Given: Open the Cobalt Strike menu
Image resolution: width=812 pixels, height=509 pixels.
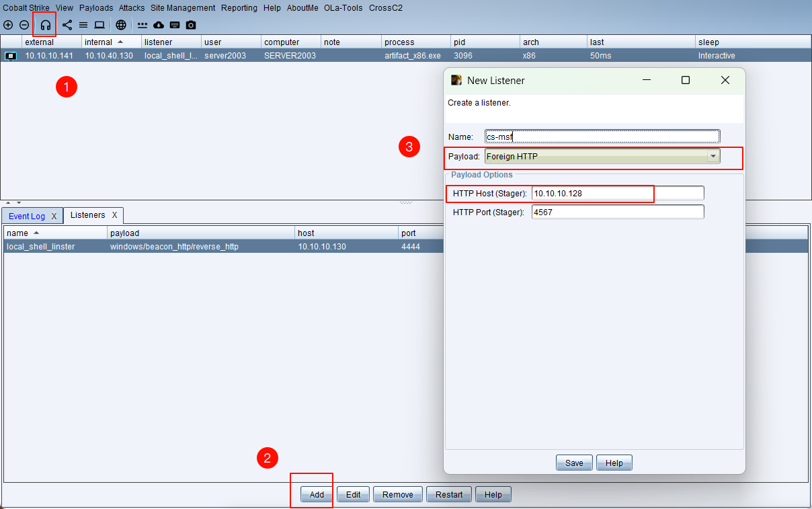Looking at the screenshot, I should pyautogui.click(x=27, y=8).
